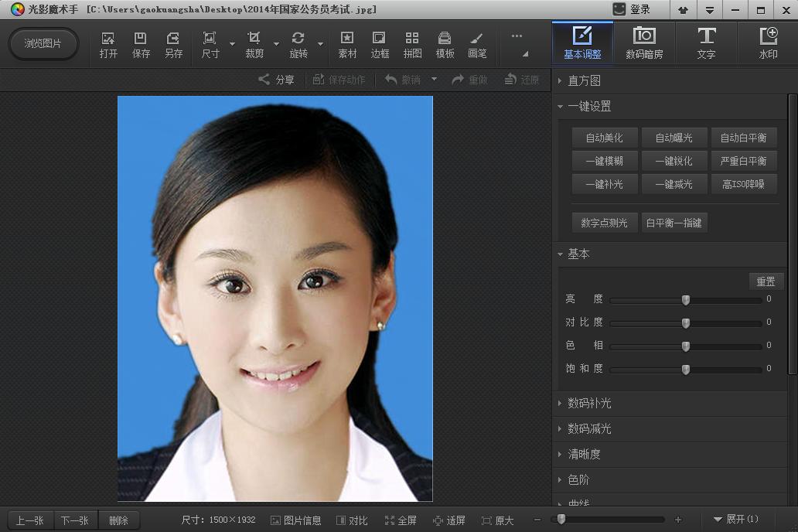Apply 自动美化 auto beautify
Viewport: 798px width, 532px height.
point(604,137)
